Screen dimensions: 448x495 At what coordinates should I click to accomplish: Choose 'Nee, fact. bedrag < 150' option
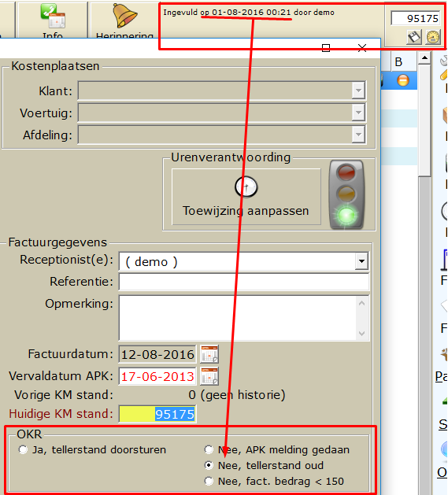pos(209,481)
